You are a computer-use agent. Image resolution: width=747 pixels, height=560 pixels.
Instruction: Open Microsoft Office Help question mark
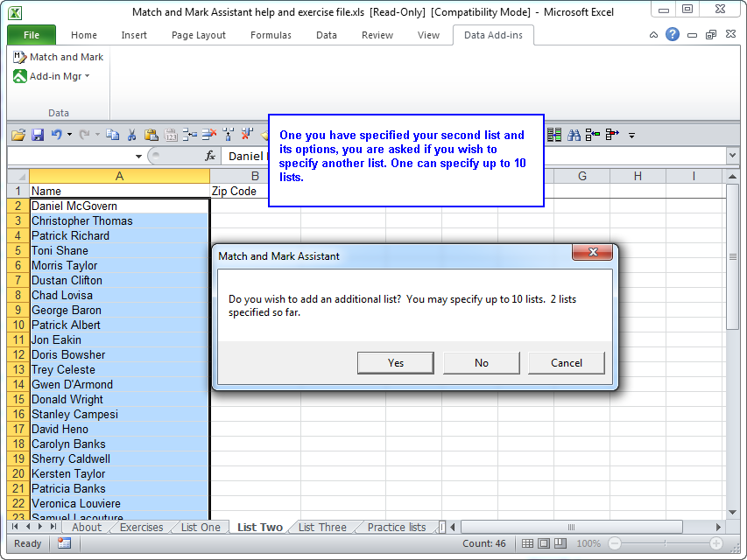point(673,35)
